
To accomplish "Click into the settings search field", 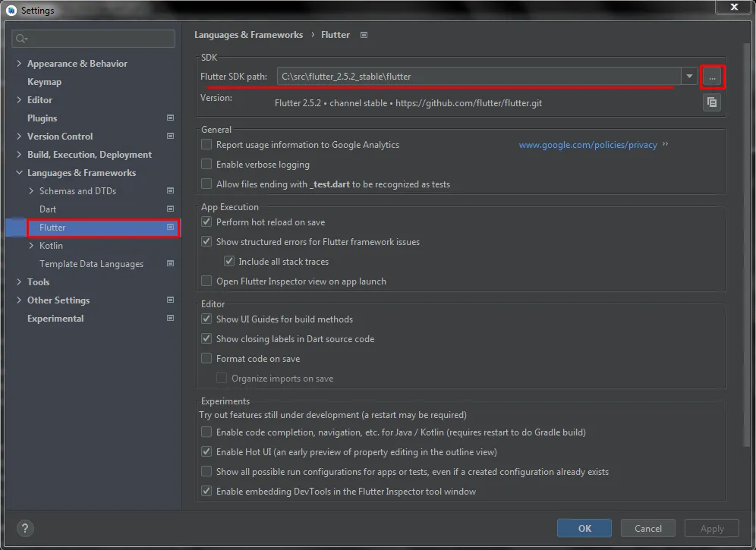I will pyautogui.click(x=93, y=39).
